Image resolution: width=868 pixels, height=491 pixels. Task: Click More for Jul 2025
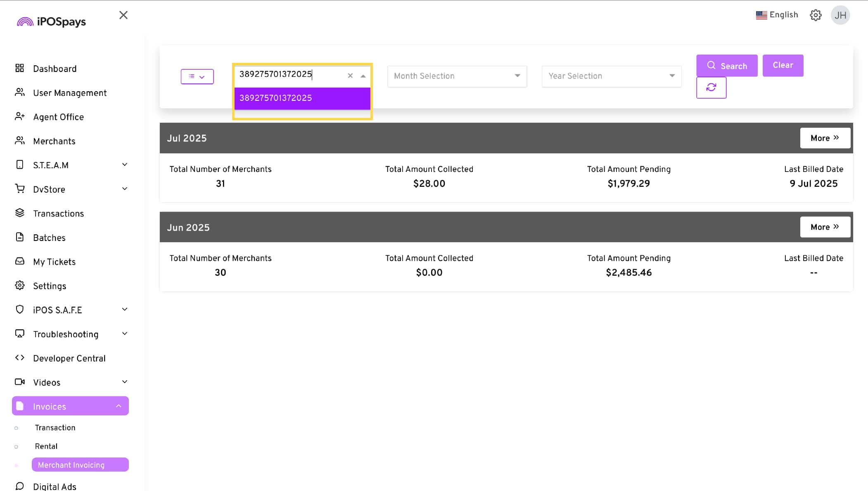coord(825,138)
